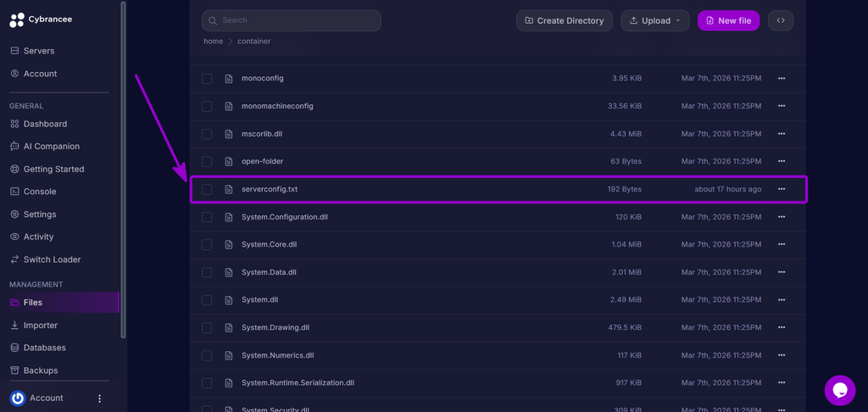Viewport: 868px width, 412px height.
Task: Open System.Numerics.dll row options menu
Action: point(782,355)
